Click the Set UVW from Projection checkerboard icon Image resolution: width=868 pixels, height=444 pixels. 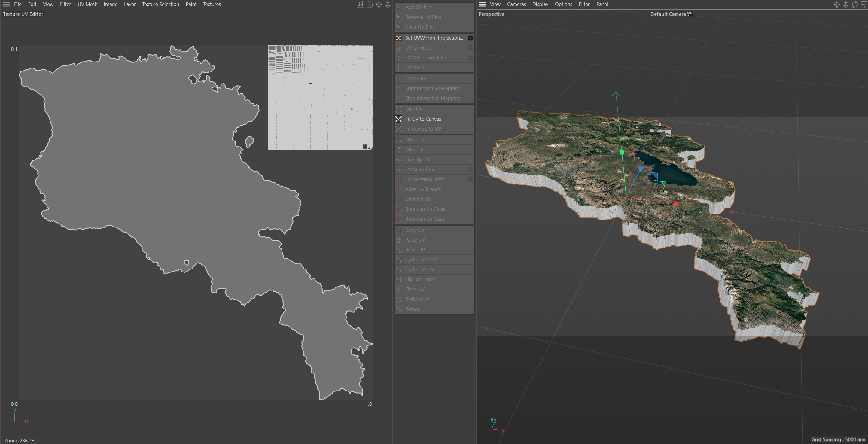pyautogui.click(x=399, y=38)
